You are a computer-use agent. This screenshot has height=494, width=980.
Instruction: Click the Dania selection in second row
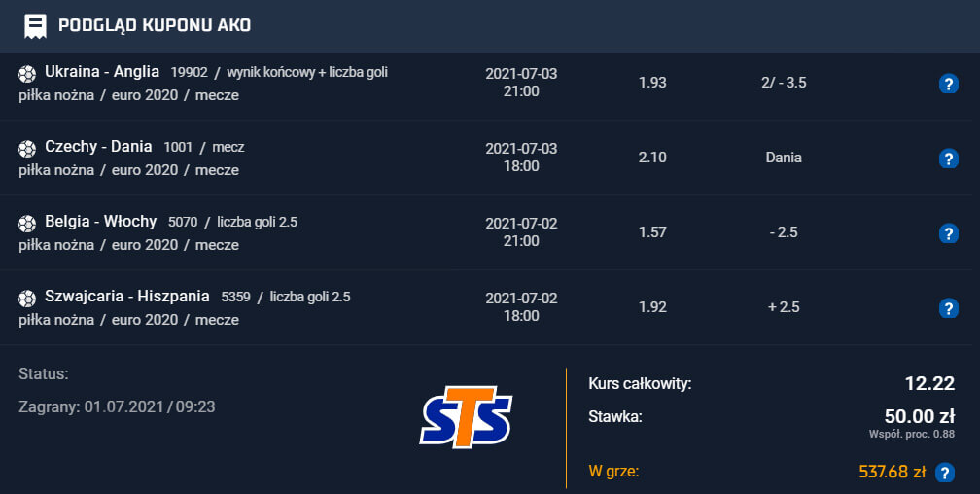tap(784, 158)
